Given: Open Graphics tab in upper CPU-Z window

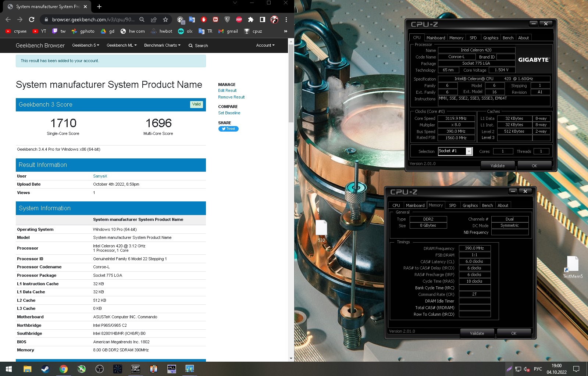Looking at the screenshot, I should pyautogui.click(x=491, y=38).
